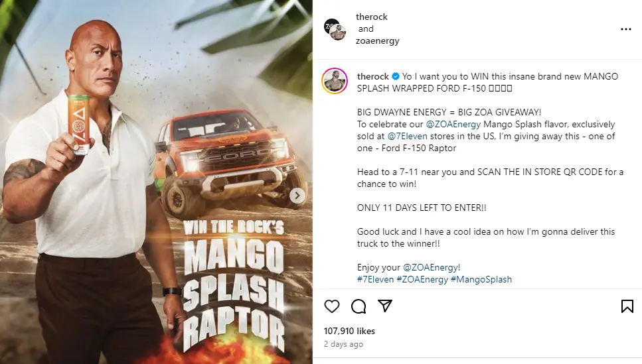Open the #ZOAEnergy hashtag

pyautogui.click(x=422, y=280)
